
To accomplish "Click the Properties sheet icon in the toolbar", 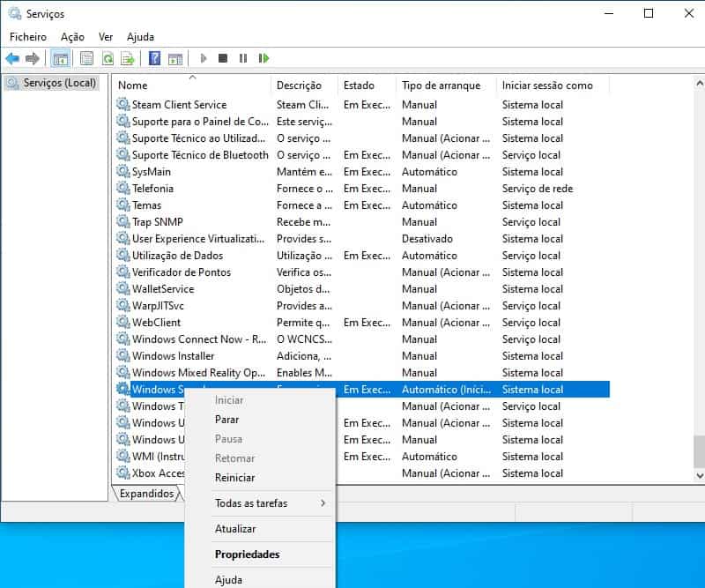I will 86,59.
